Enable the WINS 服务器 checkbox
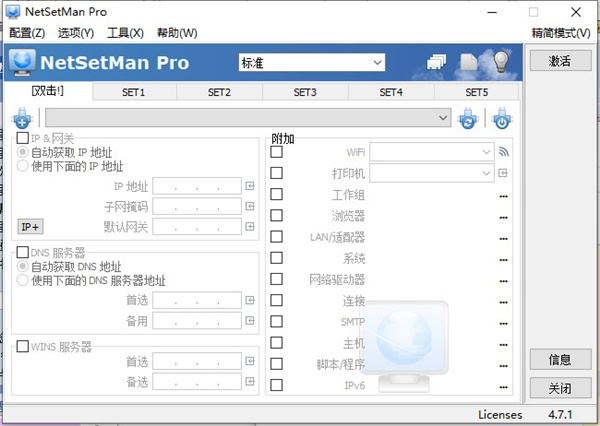Viewport: 600px width, 426px height. point(23,346)
